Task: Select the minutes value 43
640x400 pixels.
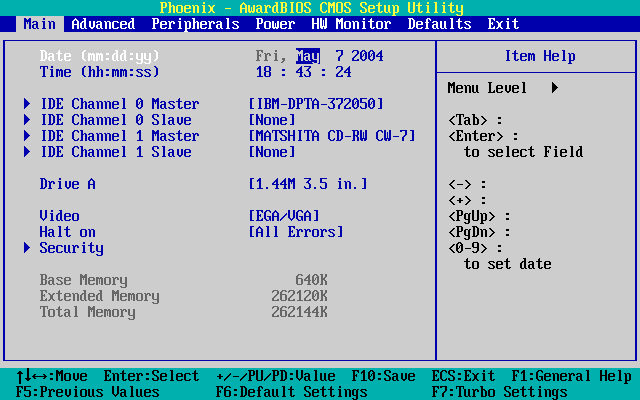Action: [304, 72]
